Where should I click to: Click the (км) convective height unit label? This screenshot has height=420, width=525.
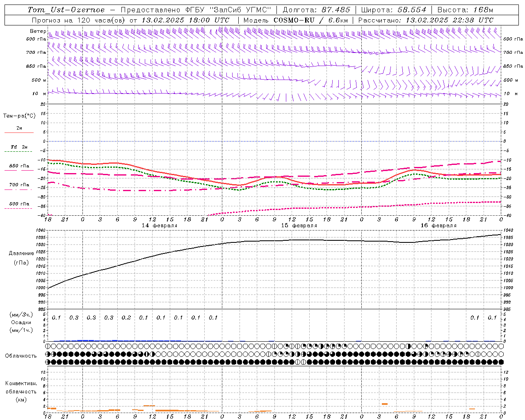(21, 399)
